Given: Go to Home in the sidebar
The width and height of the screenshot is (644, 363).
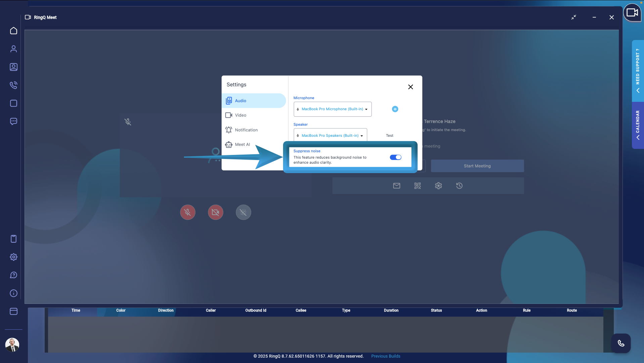Looking at the screenshot, I should pyautogui.click(x=13, y=31).
